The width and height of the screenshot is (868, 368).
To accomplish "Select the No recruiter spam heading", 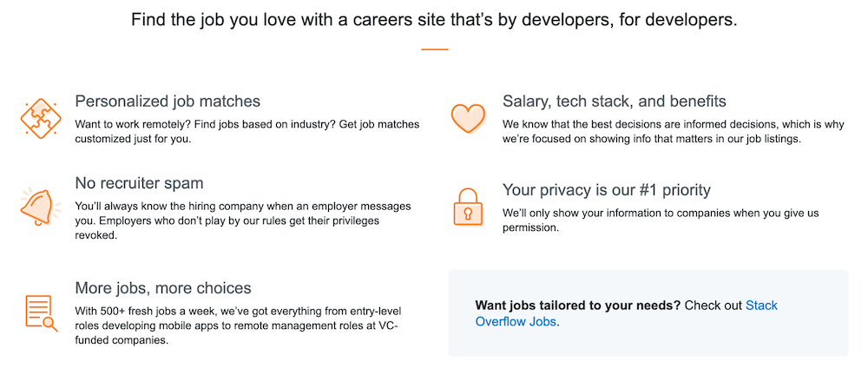I will (x=139, y=182).
